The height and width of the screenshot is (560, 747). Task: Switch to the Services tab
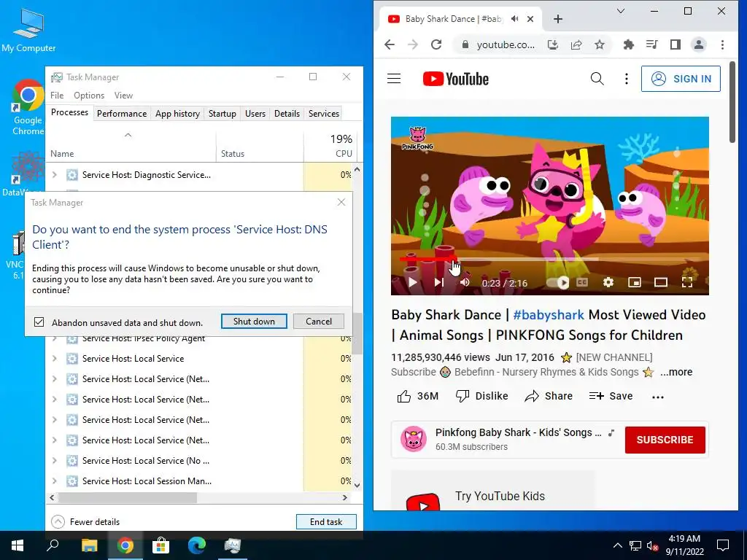tap(323, 113)
